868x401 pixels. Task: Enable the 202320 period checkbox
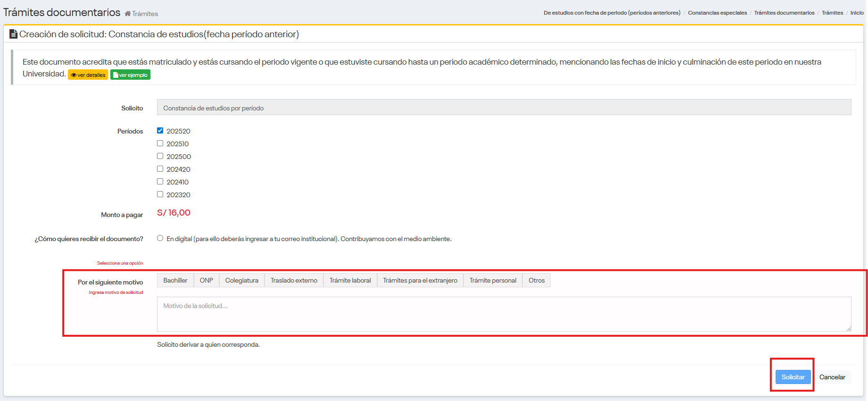pos(160,194)
